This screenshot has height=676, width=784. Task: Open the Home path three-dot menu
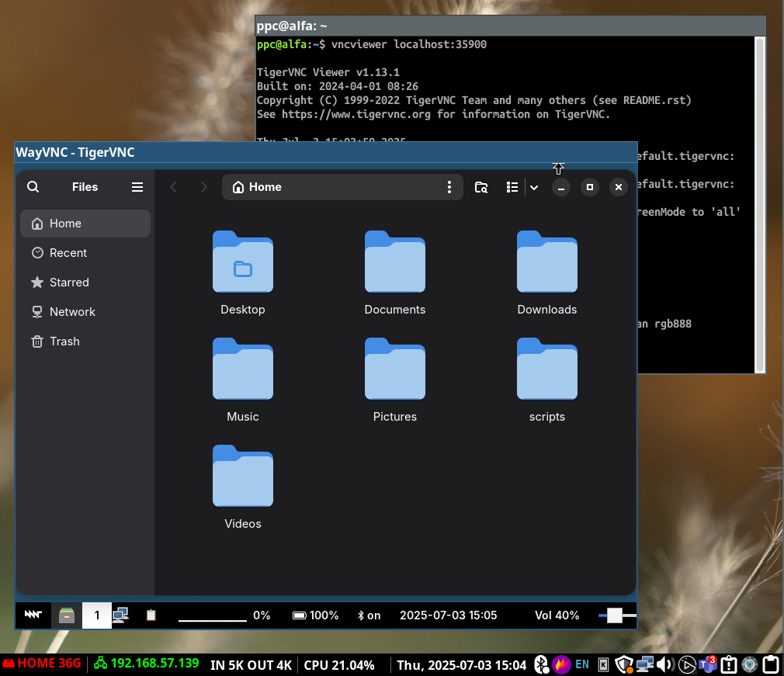click(449, 187)
